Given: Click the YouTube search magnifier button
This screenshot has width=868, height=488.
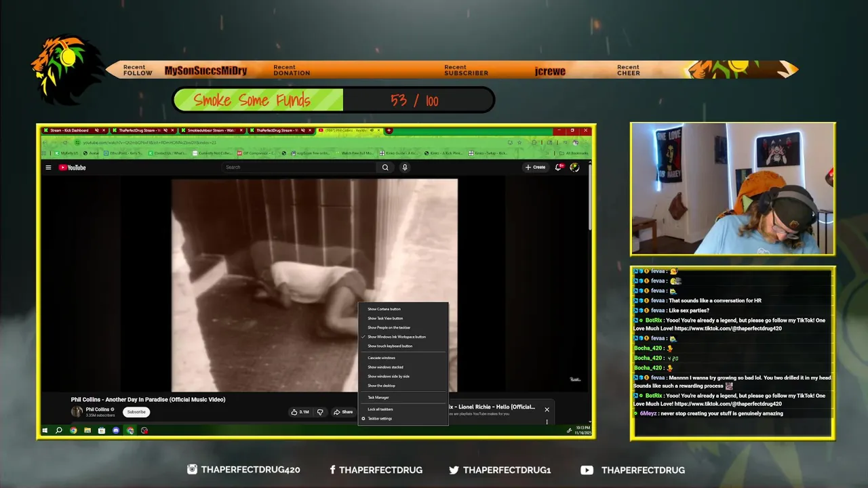Looking at the screenshot, I should coord(385,167).
